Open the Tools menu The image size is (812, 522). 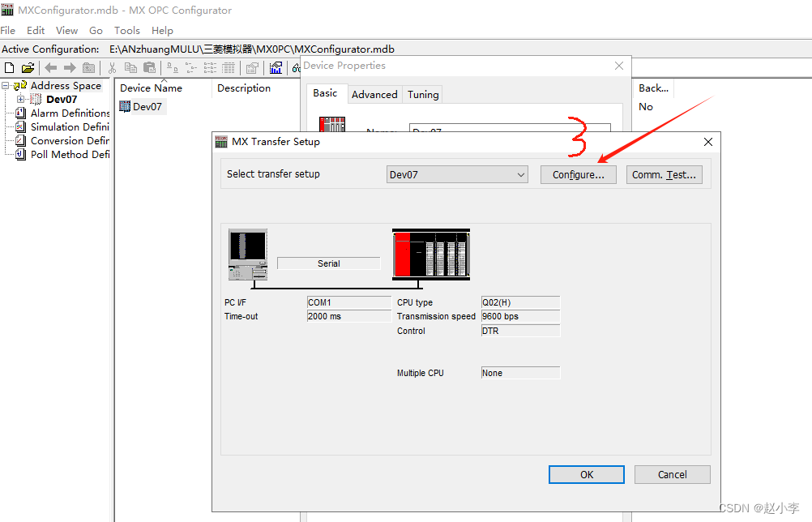[127, 31]
